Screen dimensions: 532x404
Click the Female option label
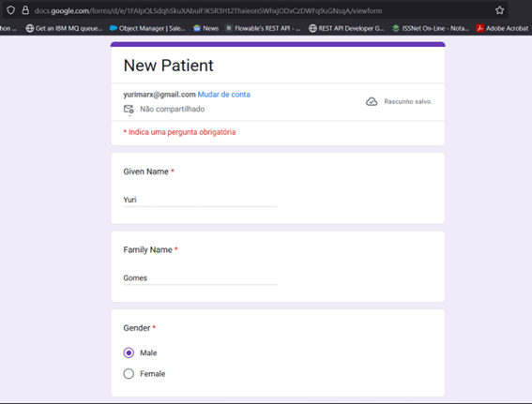click(153, 373)
